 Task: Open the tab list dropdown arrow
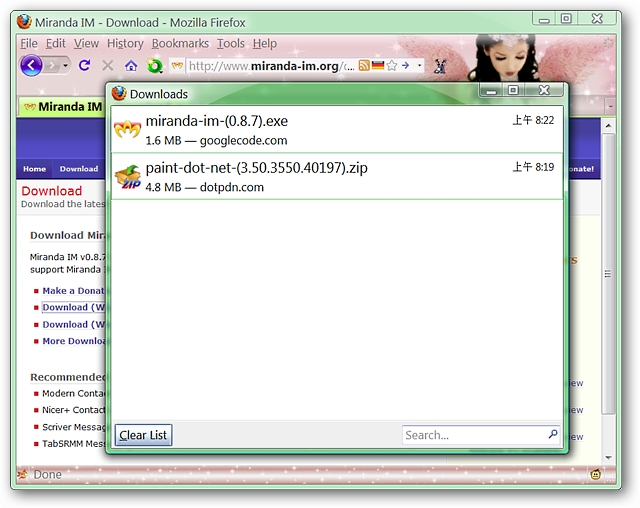click(611, 106)
